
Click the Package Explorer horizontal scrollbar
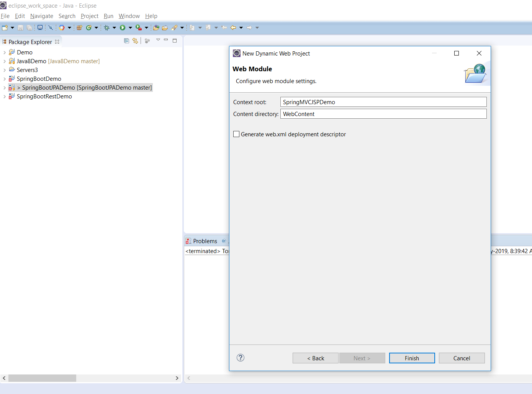pos(42,378)
